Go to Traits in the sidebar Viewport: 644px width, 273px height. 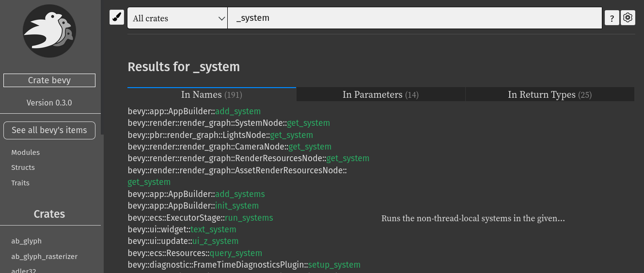pyautogui.click(x=20, y=183)
